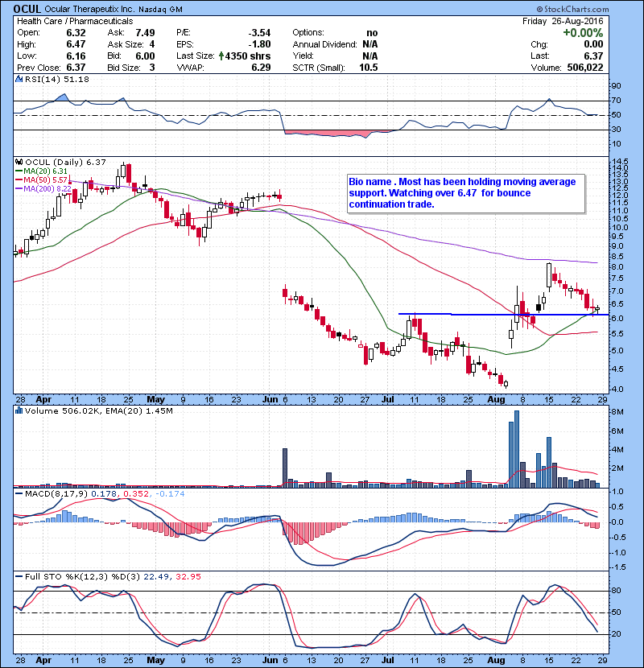Click the MACD signal value 0.352

coord(136,494)
